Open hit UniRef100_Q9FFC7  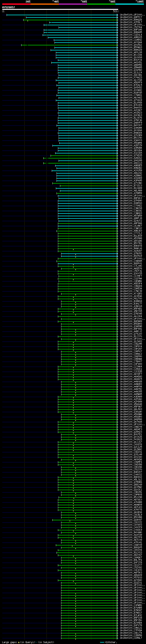click(131, 17)
